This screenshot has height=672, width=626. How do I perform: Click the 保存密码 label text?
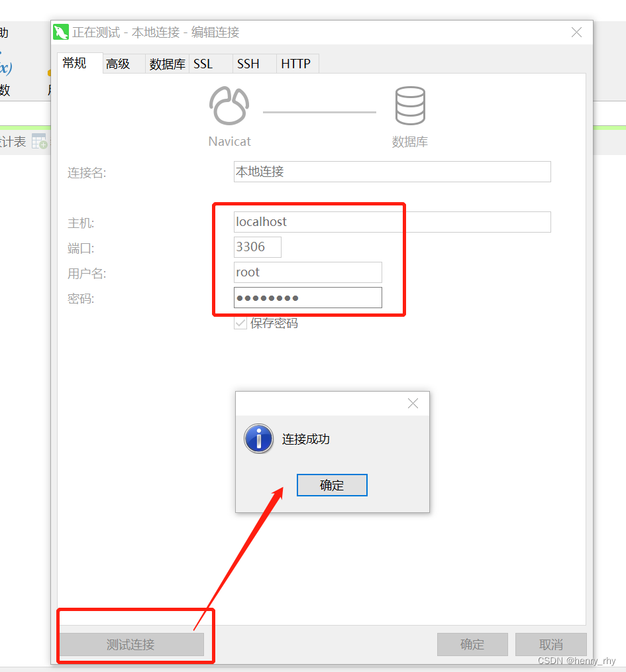[274, 323]
